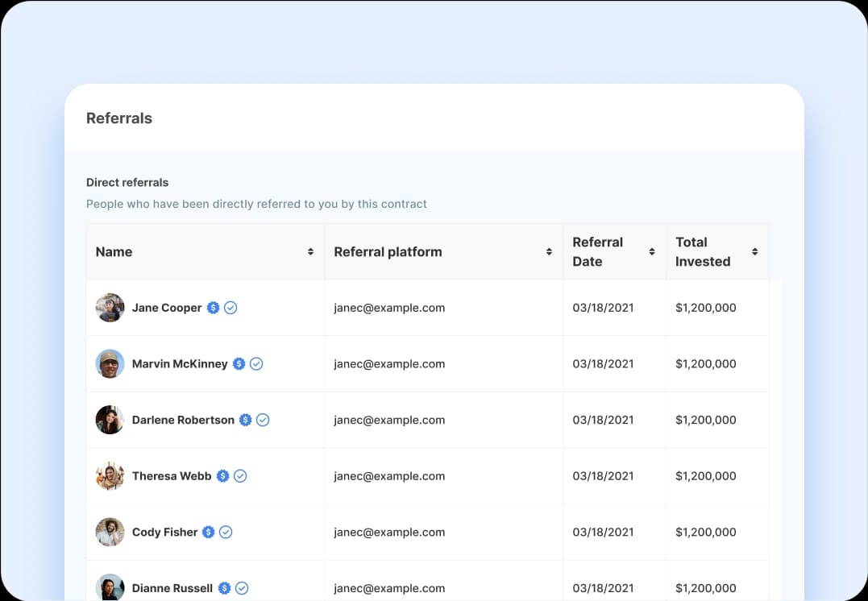Click the dollar badge next to Jane Cooper
The height and width of the screenshot is (601, 868).
point(213,308)
